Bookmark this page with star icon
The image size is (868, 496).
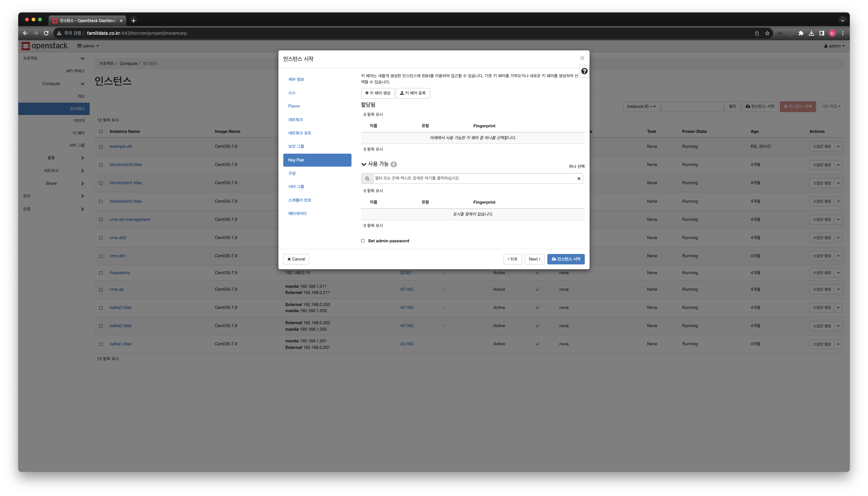point(767,33)
